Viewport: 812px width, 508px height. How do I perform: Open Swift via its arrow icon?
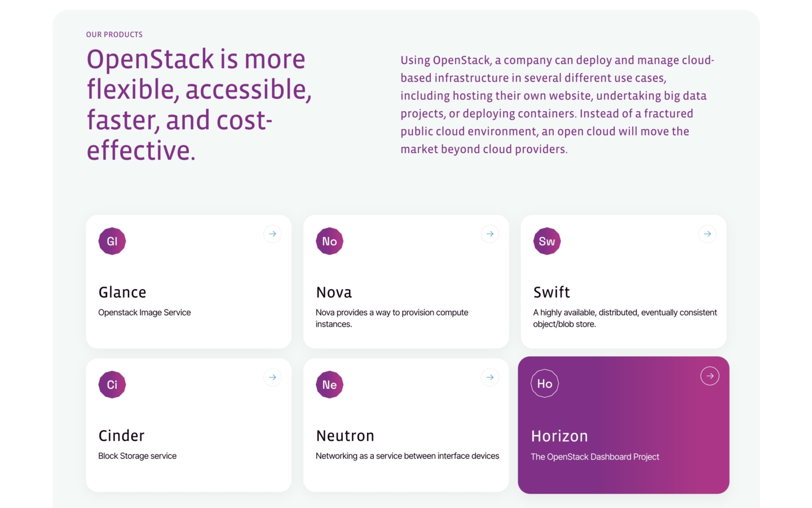tap(708, 234)
